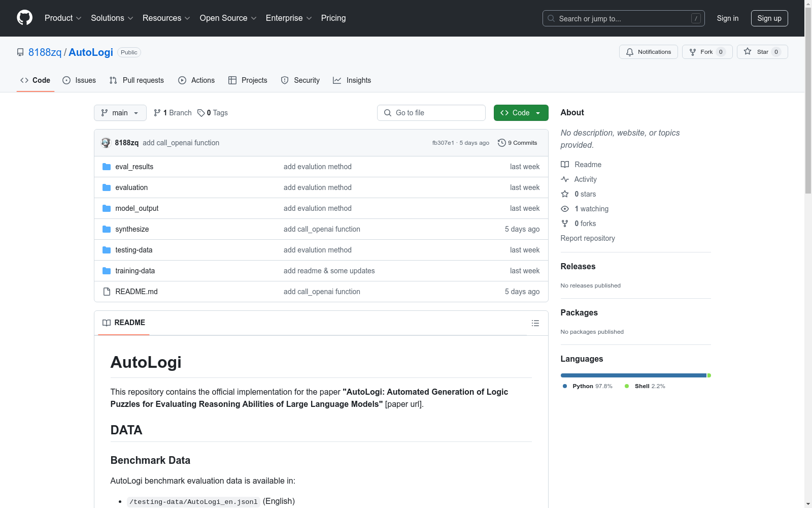Switch to the Issues tab
Image resolution: width=812 pixels, height=508 pixels.
tap(79, 80)
